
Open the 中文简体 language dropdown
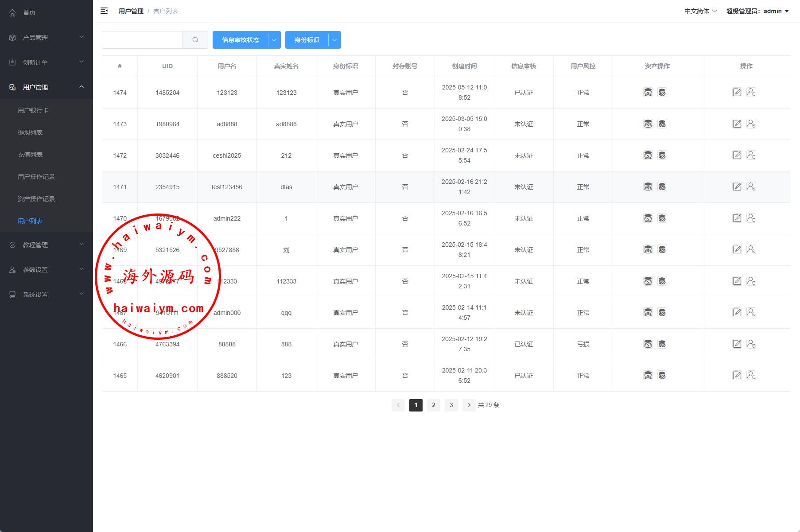click(700, 11)
